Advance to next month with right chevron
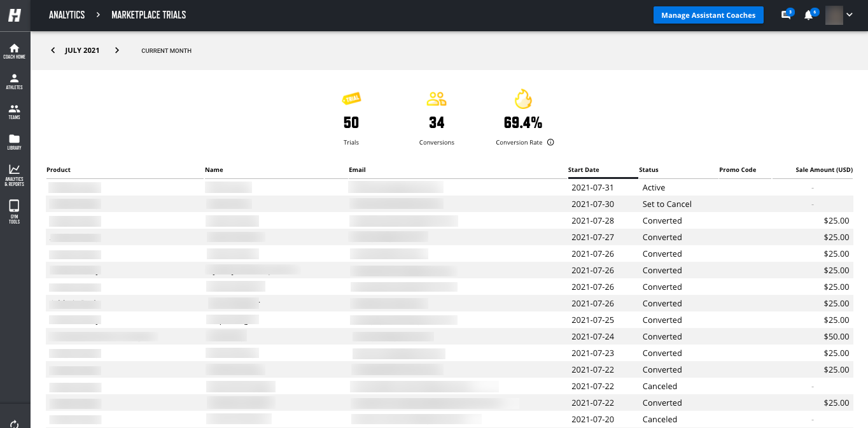868x428 pixels. tap(117, 50)
